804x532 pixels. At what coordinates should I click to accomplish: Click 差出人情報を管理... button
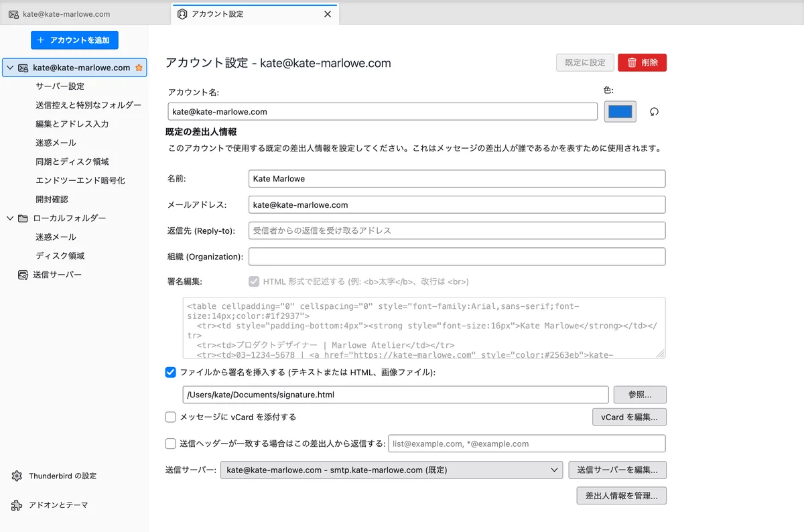point(621,496)
